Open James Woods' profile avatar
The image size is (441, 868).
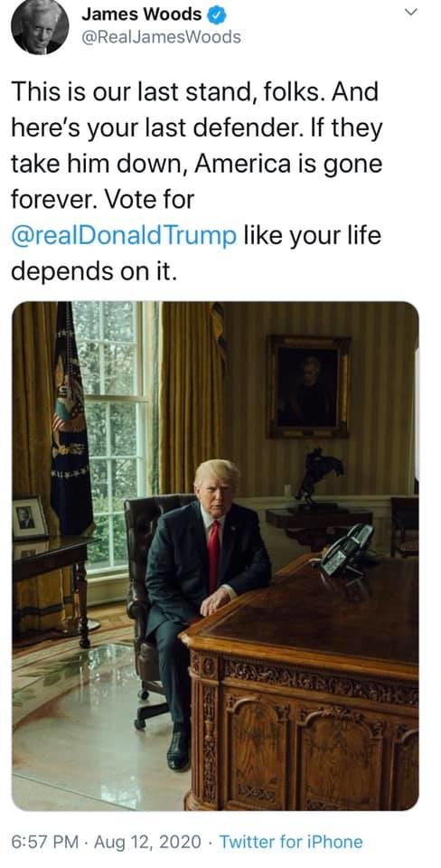pyautogui.click(x=40, y=26)
